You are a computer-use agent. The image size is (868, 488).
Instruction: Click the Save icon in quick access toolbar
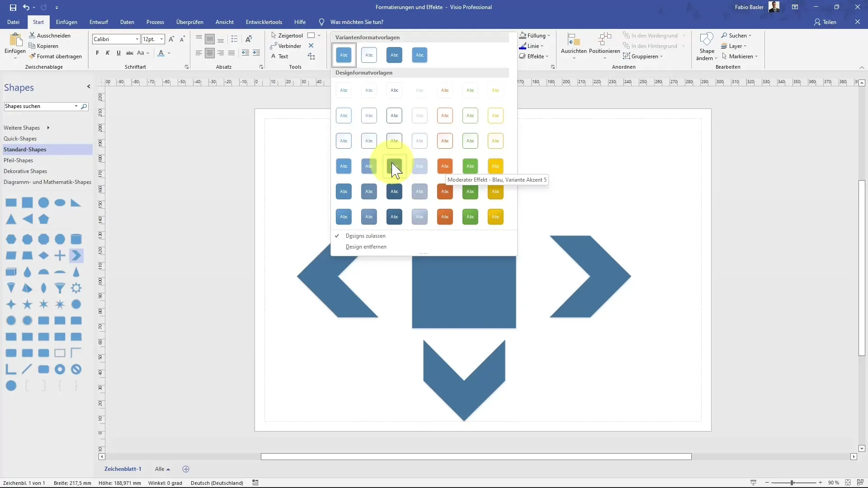point(13,7)
